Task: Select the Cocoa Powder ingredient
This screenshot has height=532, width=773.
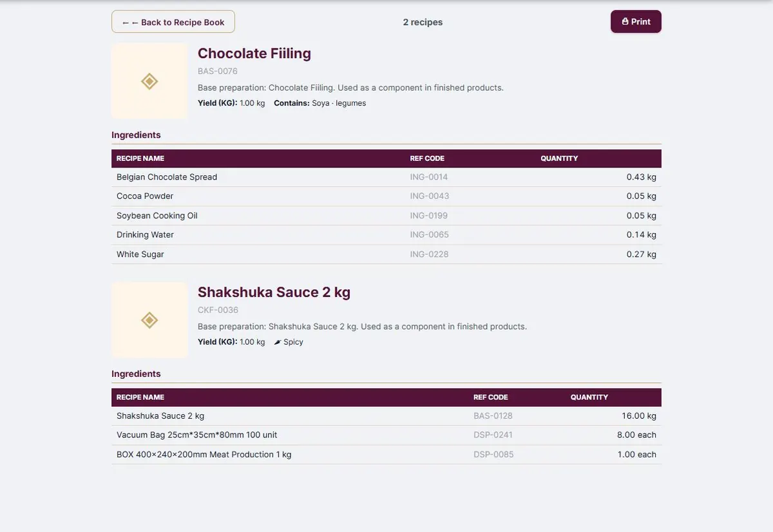Action: tap(145, 196)
